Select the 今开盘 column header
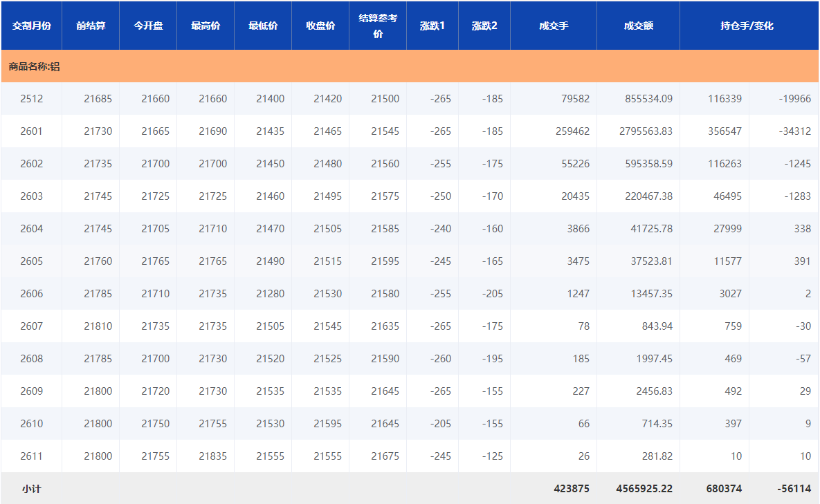This screenshot has height=504, width=820. (x=148, y=26)
